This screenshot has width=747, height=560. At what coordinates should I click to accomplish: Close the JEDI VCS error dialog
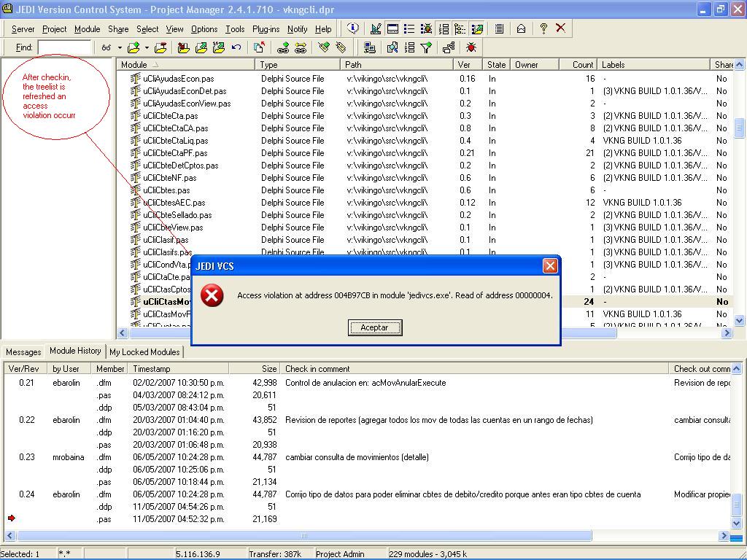550,265
